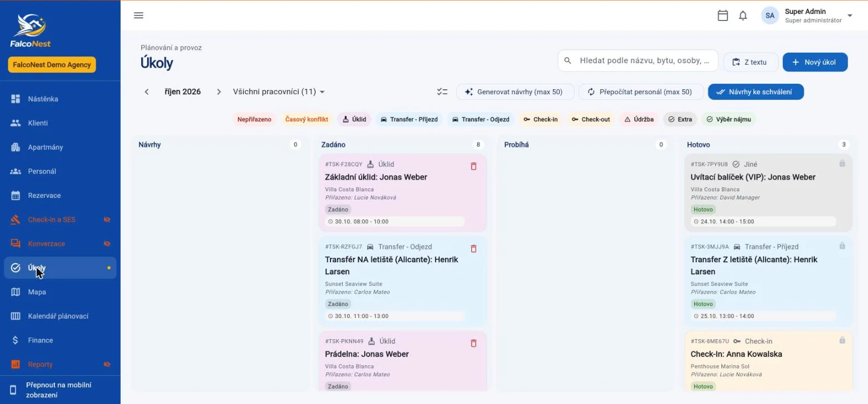
Task: Click the mobile phone icon in sidebar
Action: [13, 390]
